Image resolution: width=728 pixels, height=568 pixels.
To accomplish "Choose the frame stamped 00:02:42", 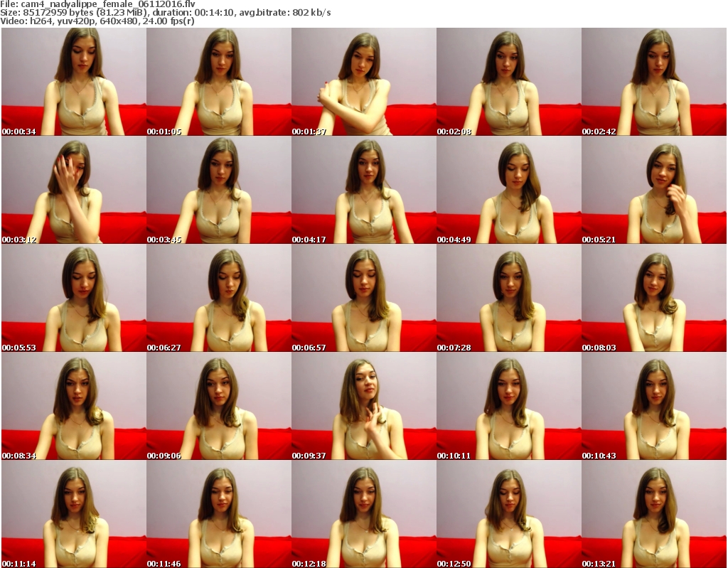I will [x=653, y=81].
